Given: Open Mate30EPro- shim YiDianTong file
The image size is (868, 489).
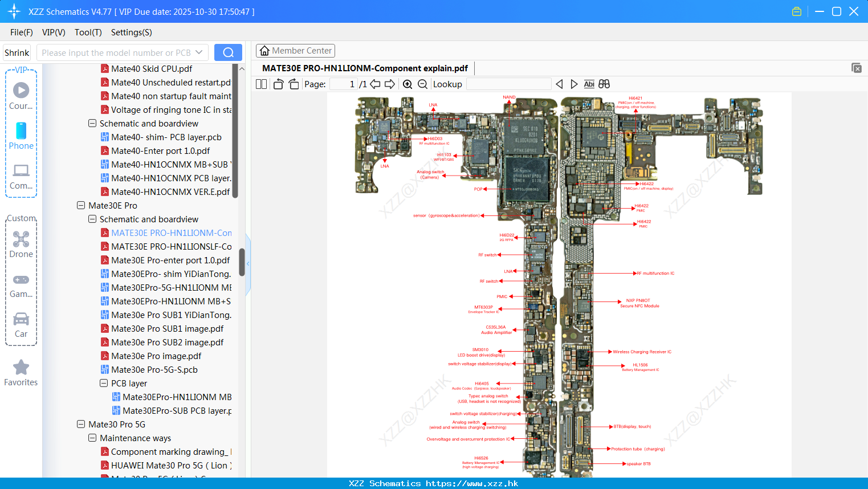Looking at the screenshot, I should [x=171, y=274].
